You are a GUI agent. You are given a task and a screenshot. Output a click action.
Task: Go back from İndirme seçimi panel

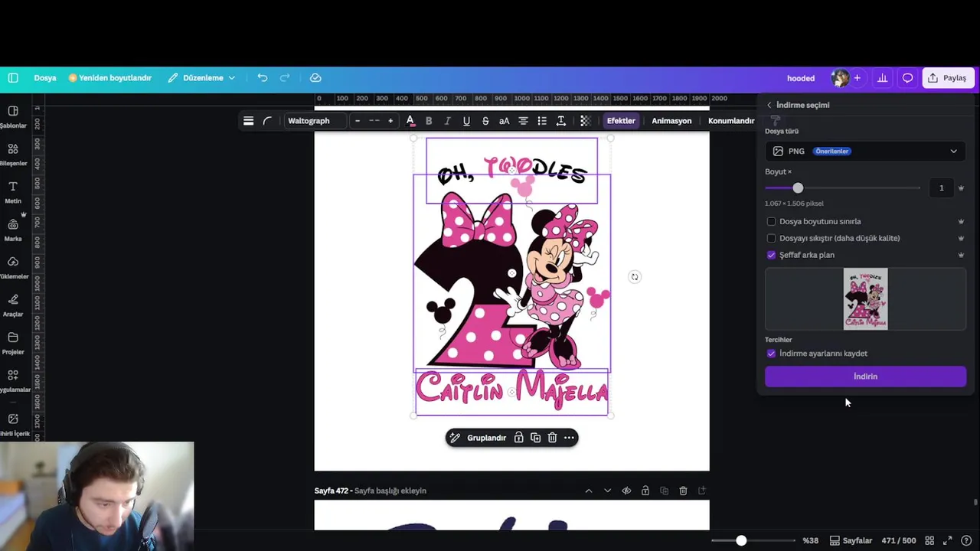click(x=769, y=105)
